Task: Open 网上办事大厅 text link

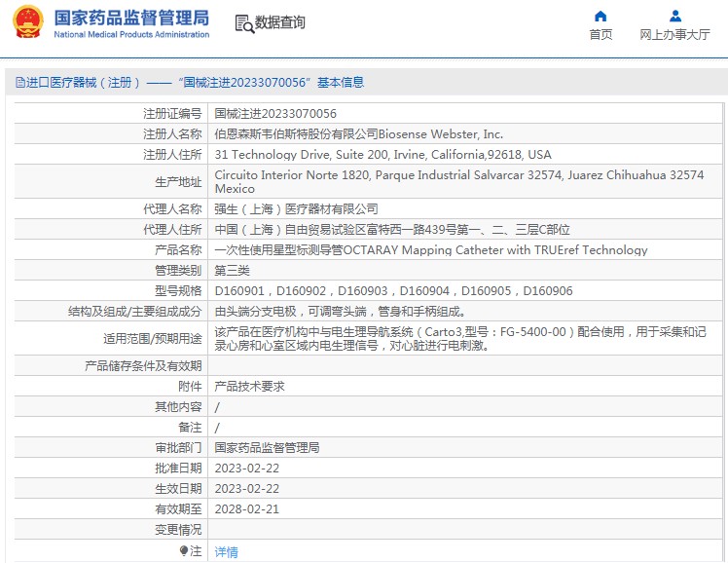Action: coord(675,35)
